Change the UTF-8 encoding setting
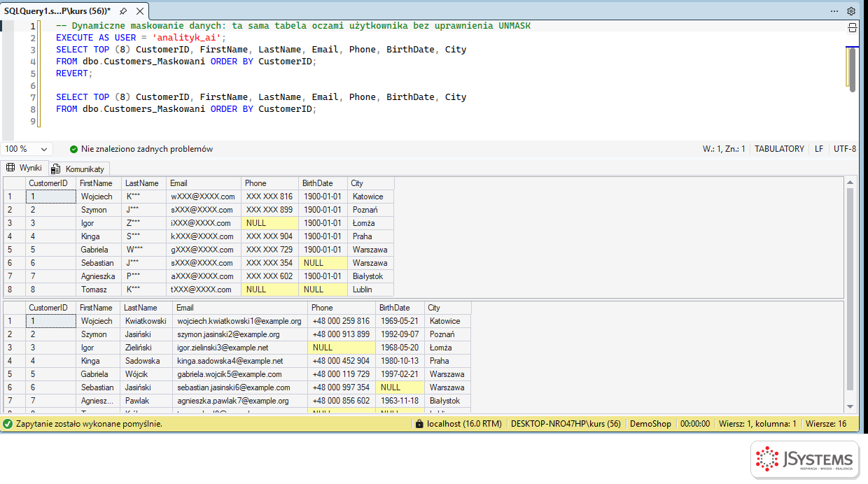Image resolution: width=868 pixels, height=484 pixels. coord(845,149)
